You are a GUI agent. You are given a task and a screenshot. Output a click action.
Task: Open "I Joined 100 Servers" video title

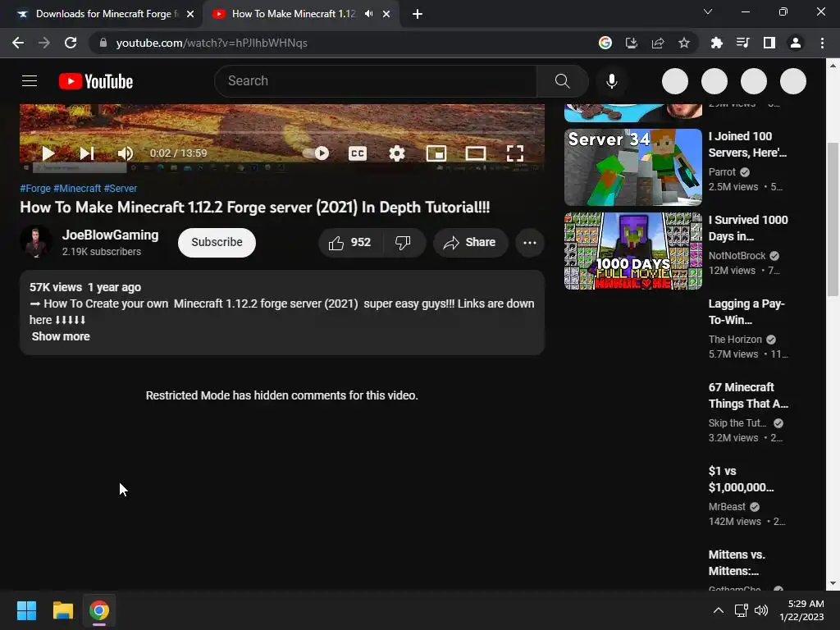(747, 144)
